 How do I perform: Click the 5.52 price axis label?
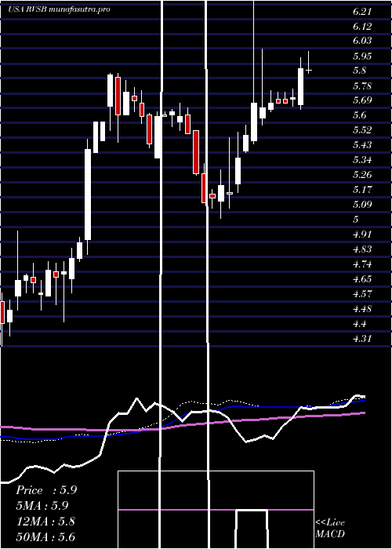pos(362,130)
